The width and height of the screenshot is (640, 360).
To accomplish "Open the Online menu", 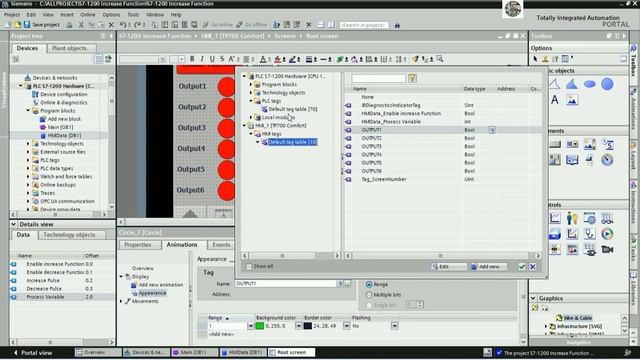I will tap(87, 14).
